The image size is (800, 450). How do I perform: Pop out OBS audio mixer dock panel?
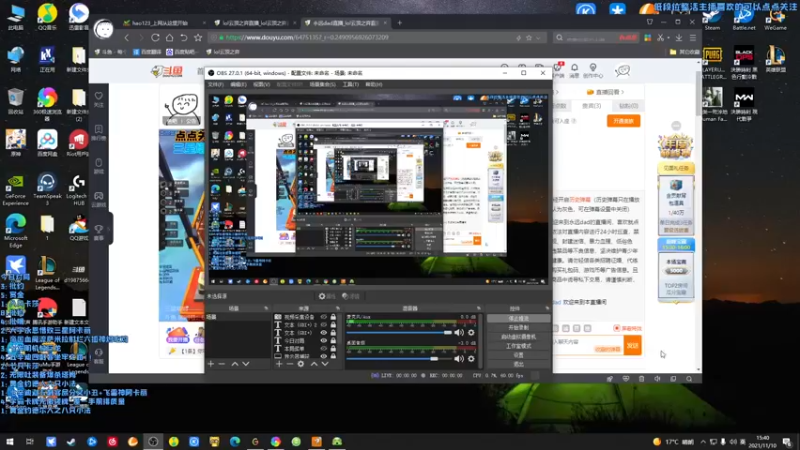click(479, 308)
